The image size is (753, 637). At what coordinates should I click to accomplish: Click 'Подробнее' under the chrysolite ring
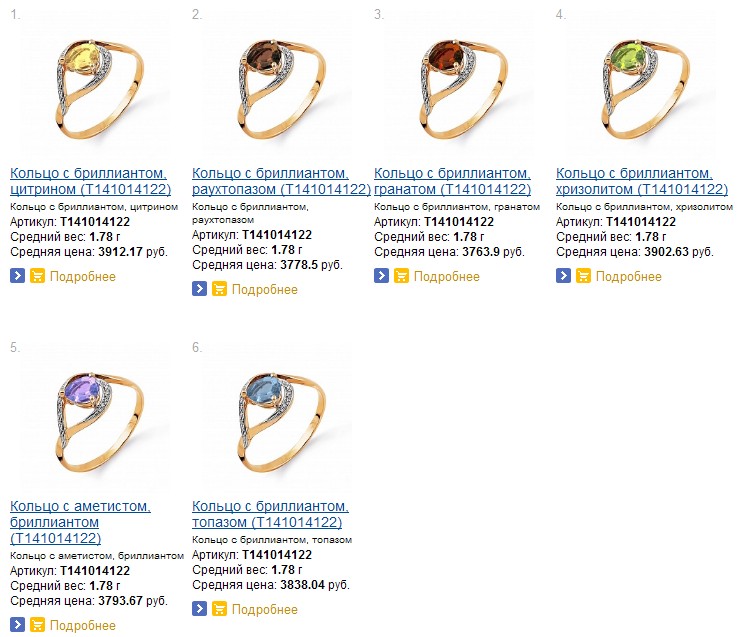628,276
